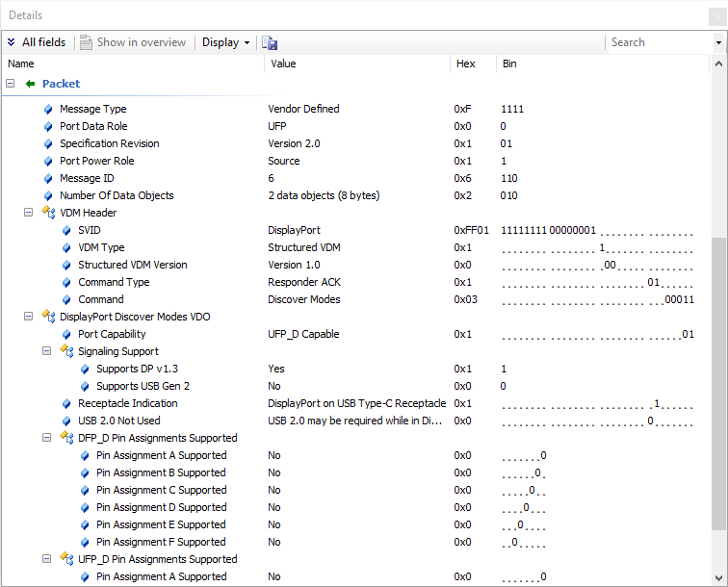Open the Search options dropdown arrow

718,42
